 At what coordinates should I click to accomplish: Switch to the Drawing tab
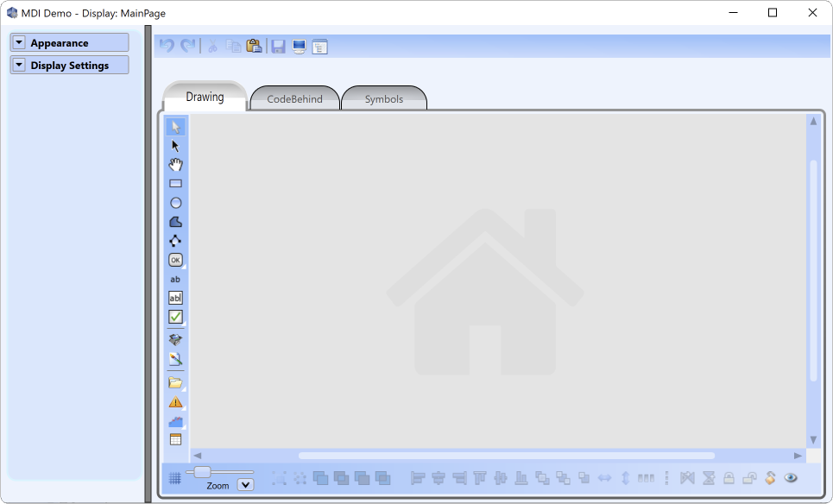[205, 98]
